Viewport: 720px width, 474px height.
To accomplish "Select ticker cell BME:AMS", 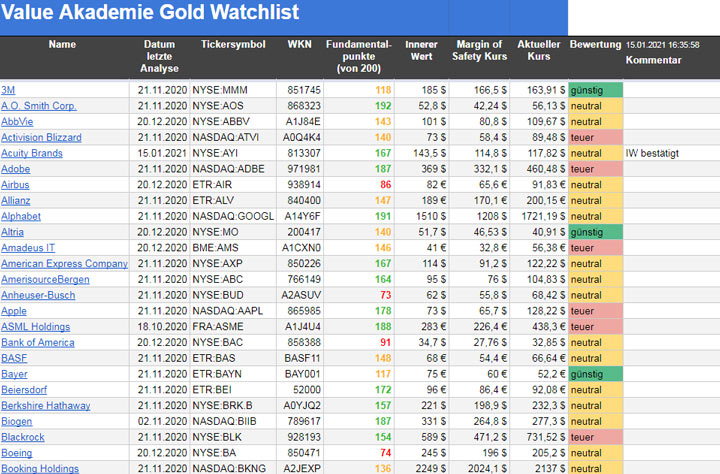I will click(x=233, y=248).
